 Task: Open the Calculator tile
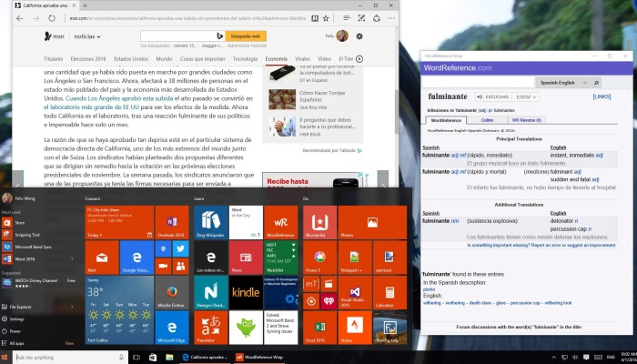(x=389, y=292)
